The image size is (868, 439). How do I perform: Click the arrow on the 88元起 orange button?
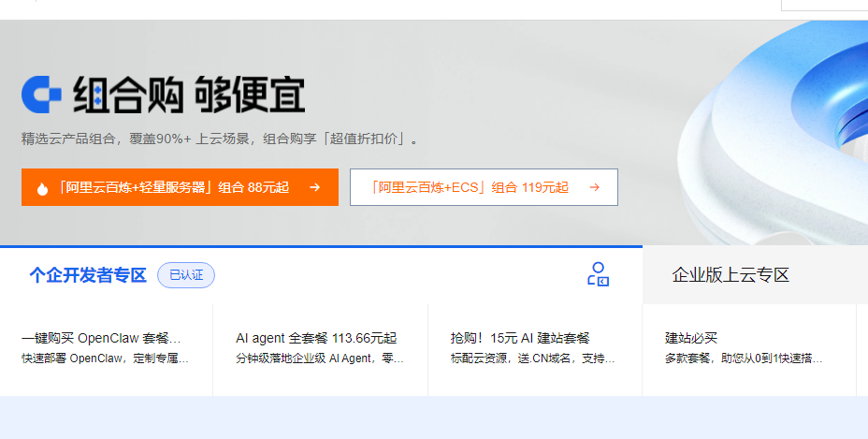coord(314,187)
